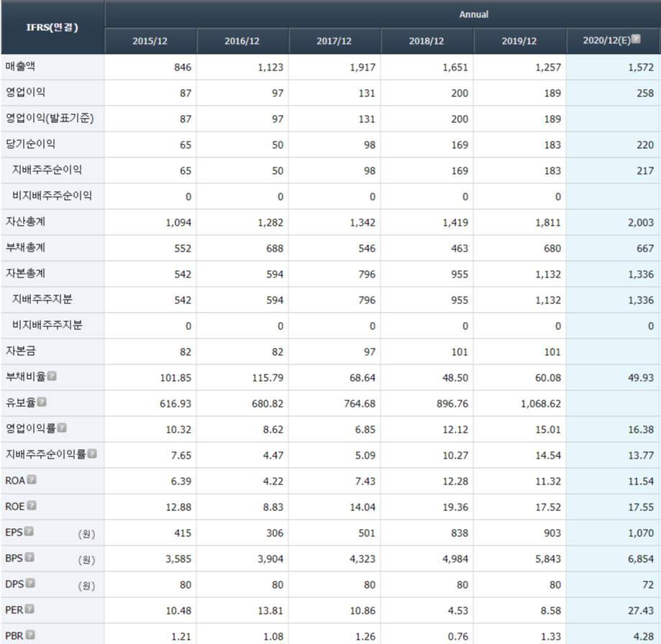Click the 2020/12(E) PER value 27.43
The width and height of the screenshot is (661, 644).
[x=641, y=611]
